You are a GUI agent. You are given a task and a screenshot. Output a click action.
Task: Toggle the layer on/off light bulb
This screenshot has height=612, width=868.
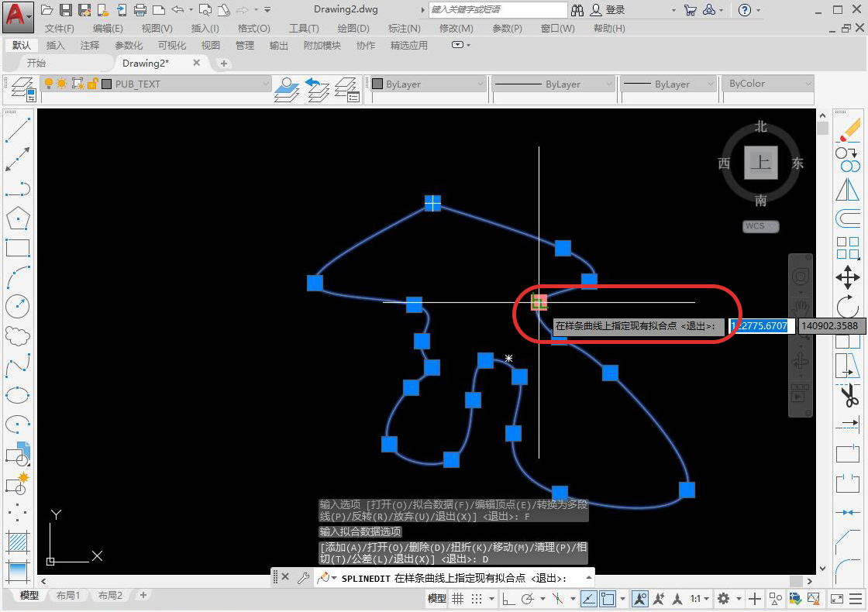point(49,84)
